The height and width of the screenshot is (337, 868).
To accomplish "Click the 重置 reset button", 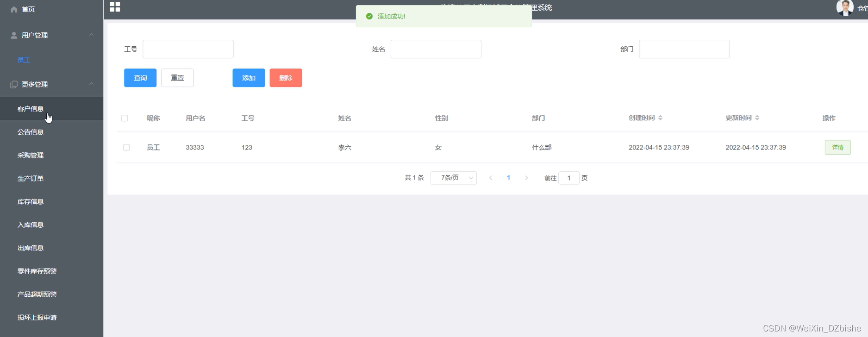I will click(177, 78).
